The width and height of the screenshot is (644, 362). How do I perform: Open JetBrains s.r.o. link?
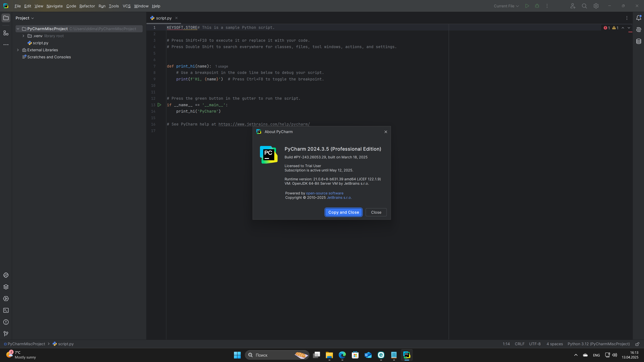(339, 198)
